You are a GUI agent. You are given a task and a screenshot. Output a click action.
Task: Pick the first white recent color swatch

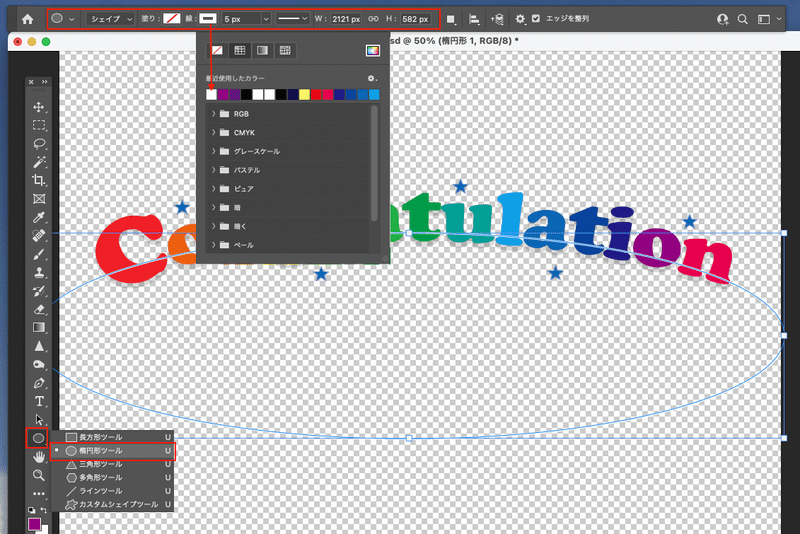coord(211,94)
